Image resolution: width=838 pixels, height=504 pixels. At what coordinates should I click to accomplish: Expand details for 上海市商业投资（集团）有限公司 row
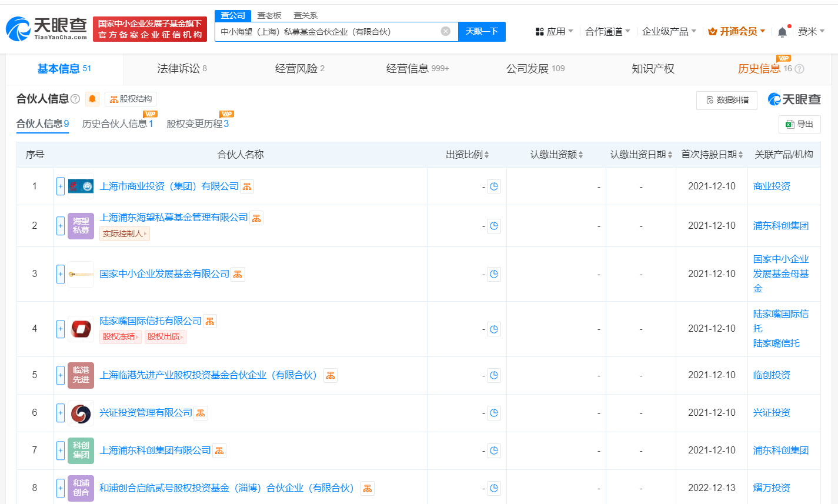coord(60,186)
